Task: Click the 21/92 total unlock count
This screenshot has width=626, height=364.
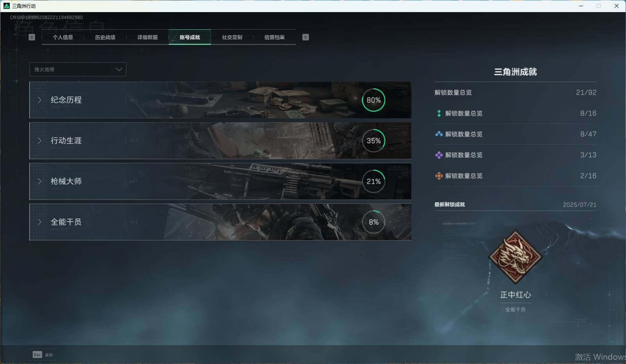Action: pyautogui.click(x=586, y=93)
